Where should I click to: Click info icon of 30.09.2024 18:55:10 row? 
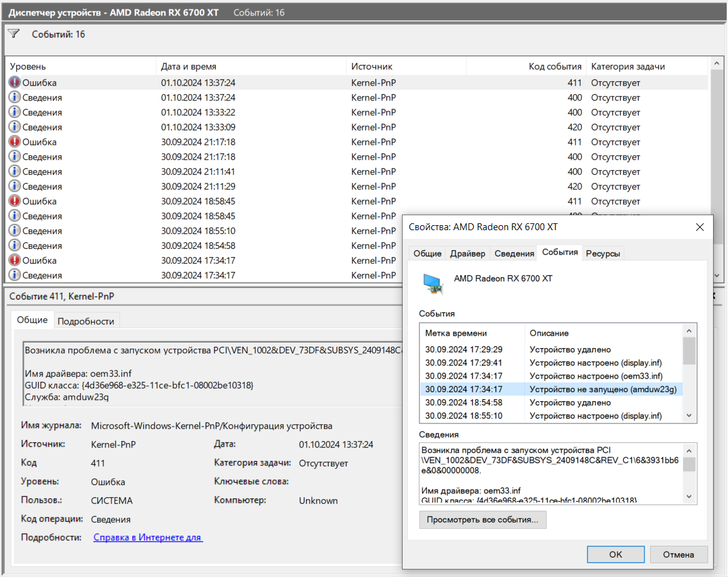tap(15, 230)
